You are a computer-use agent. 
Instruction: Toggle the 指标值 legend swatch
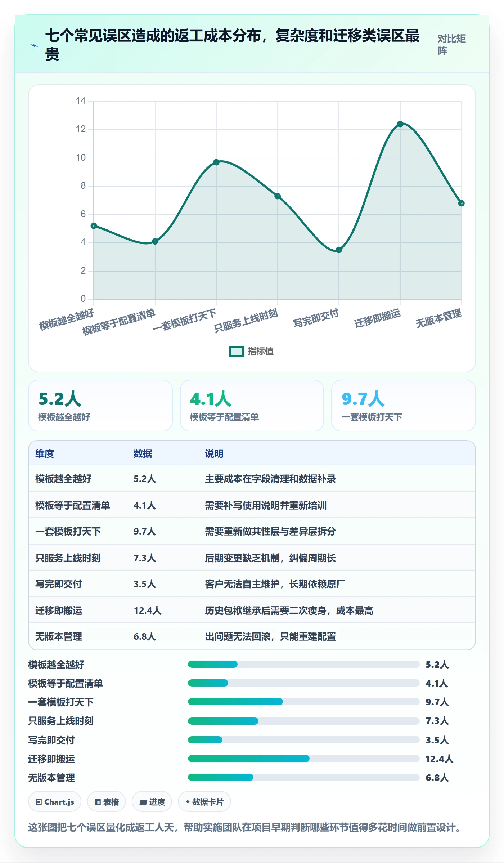(x=237, y=351)
